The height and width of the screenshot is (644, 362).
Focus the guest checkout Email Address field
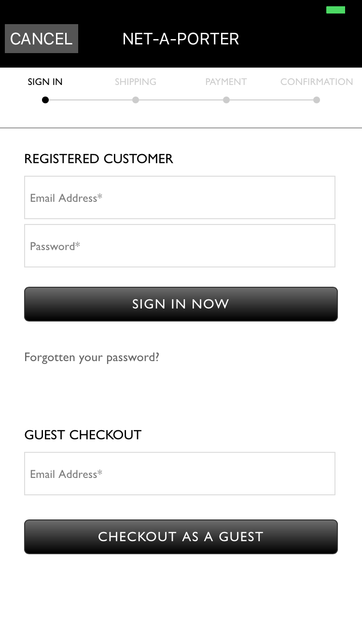pos(180,474)
